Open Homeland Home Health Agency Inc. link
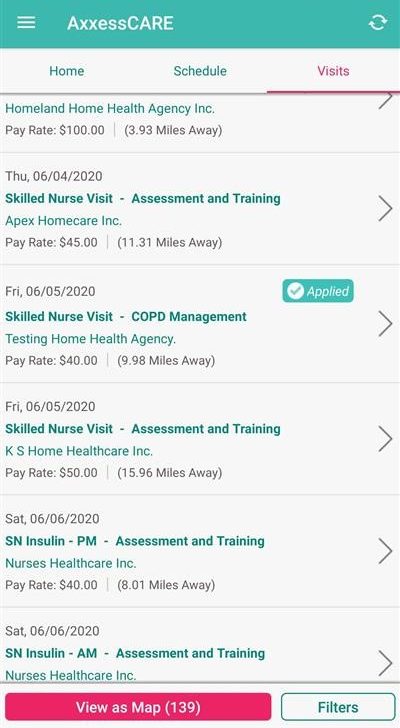 [x=110, y=109]
